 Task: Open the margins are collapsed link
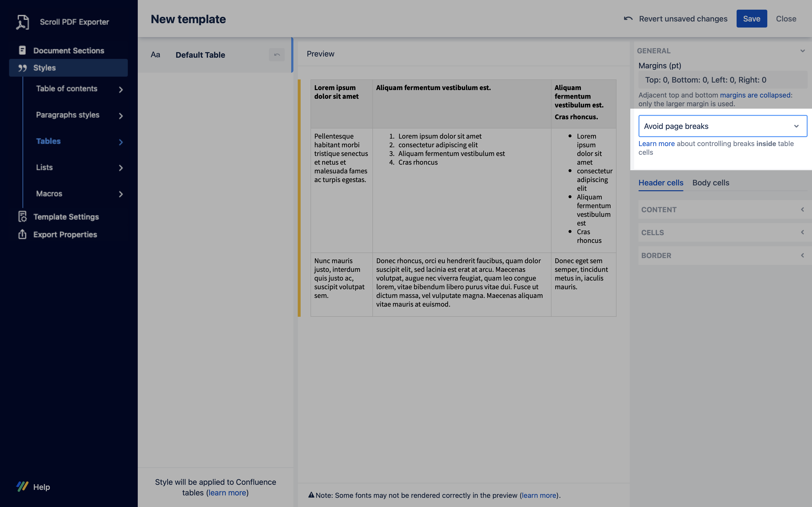(755, 95)
